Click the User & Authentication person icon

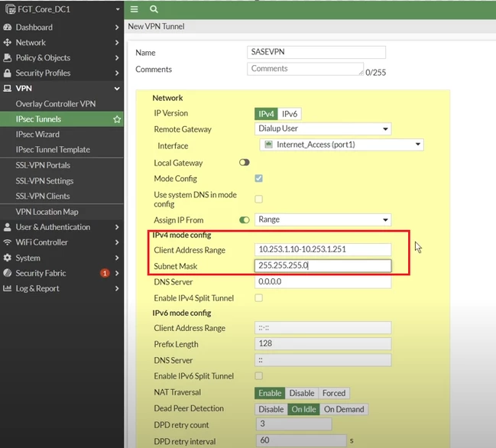point(8,227)
